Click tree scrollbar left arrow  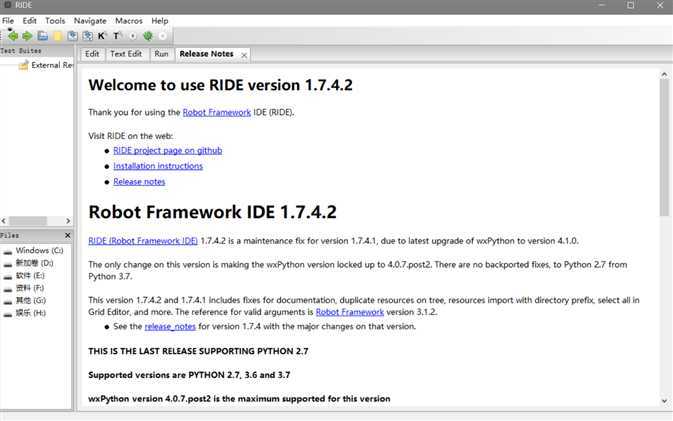4,221
